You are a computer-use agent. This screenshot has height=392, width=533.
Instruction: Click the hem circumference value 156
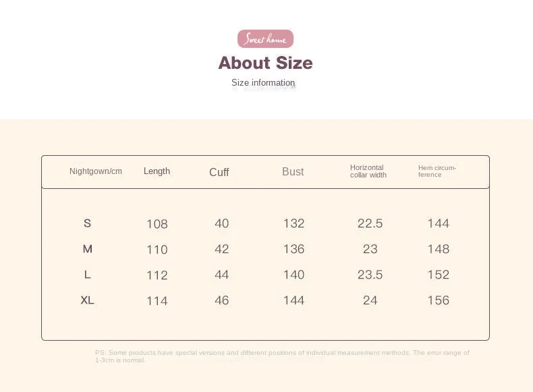(x=438, y=300)
